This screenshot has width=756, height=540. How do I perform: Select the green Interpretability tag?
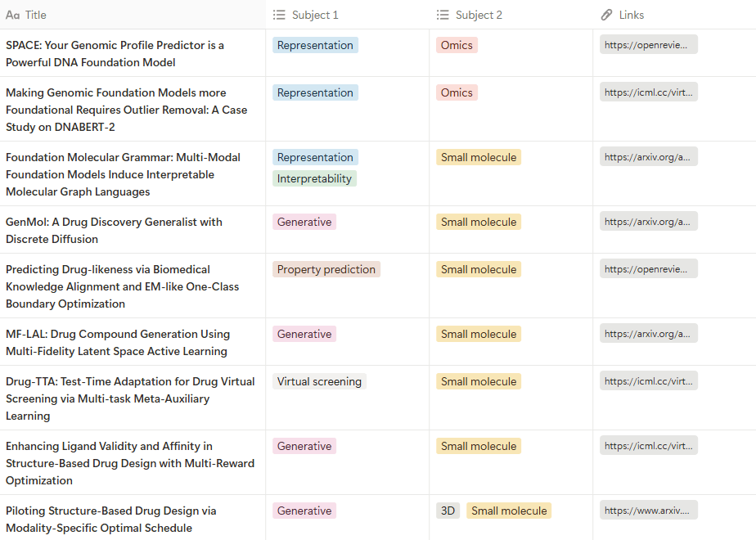314,178
